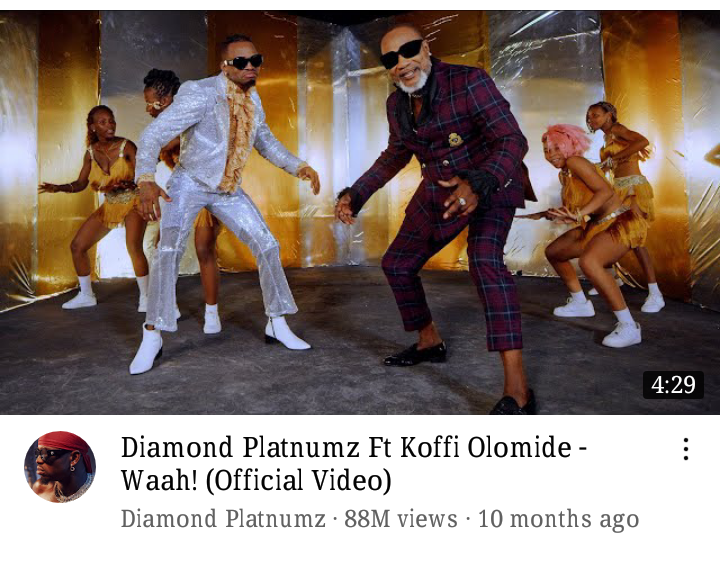This screenshot has height=568, width=720.
Task: Click the red bandana in channel avatar
Action: point(64,444)
